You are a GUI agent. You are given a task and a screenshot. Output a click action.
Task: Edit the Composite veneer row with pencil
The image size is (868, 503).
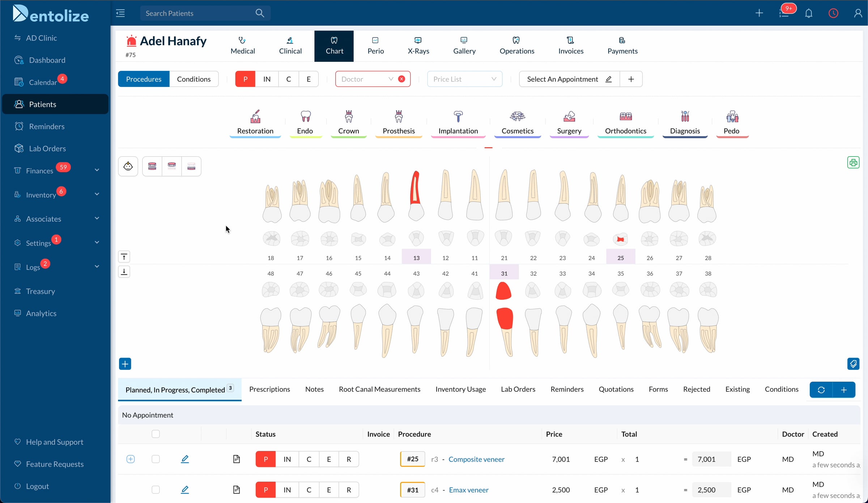coord(185,459)
